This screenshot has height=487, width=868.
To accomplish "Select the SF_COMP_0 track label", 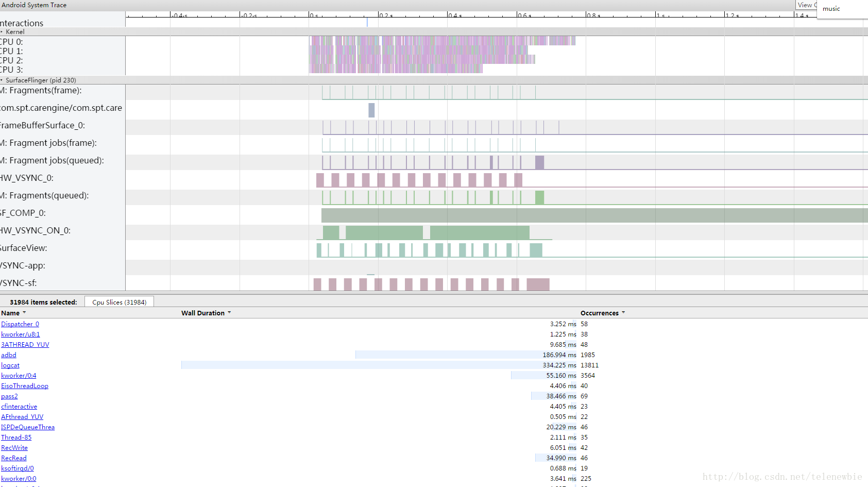I will pyautogui.click(x=23, y=213).
